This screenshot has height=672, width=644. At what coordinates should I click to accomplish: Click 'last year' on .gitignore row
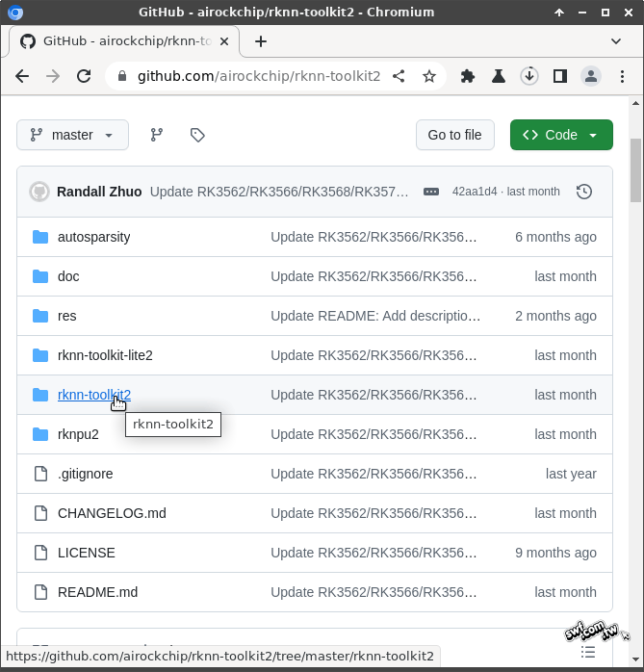tap(571, 474)
